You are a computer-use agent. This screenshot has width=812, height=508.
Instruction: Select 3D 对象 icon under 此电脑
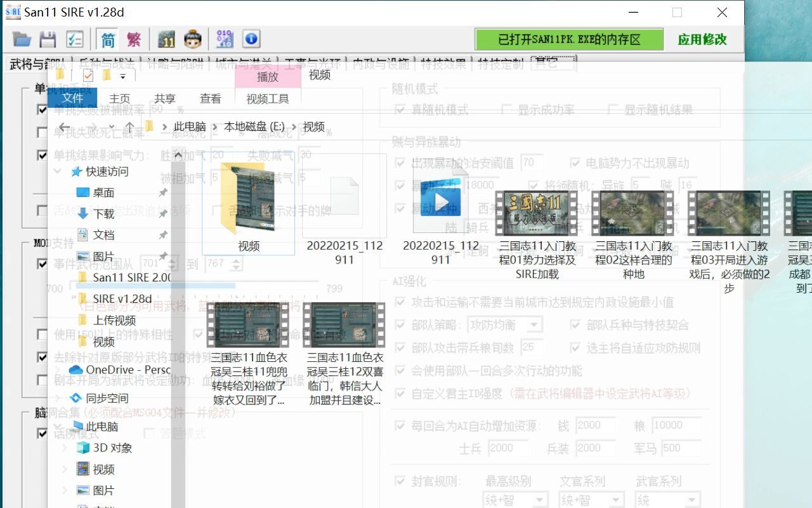click(83, 448)
